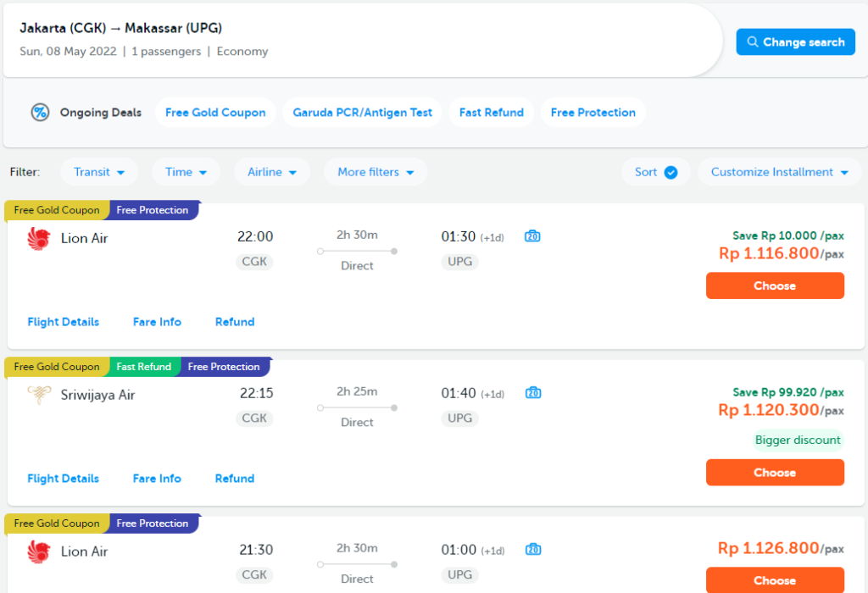Screen dimensions: 868x593
Task: Click Save Rp 99.920 /pax text
Action: pos(788,392)
